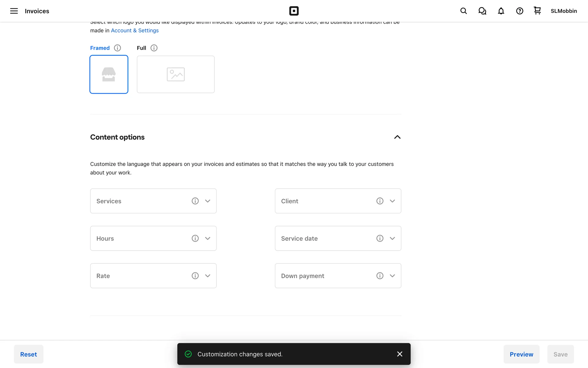Click the Square logo in header

click(x=294, y=11)
